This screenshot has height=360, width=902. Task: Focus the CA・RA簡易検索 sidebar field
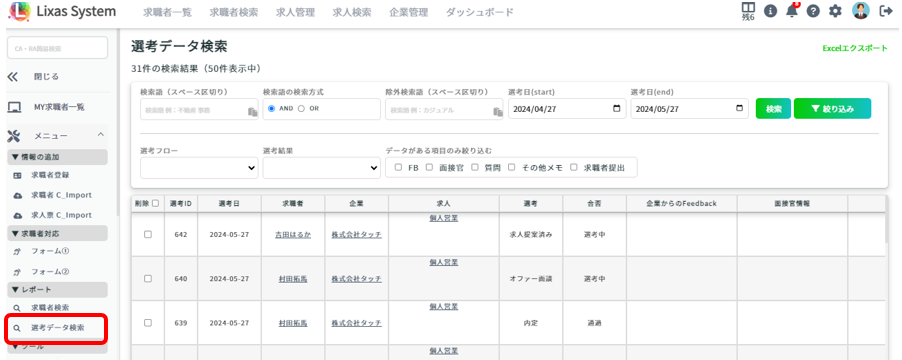(x=57, y=48)
